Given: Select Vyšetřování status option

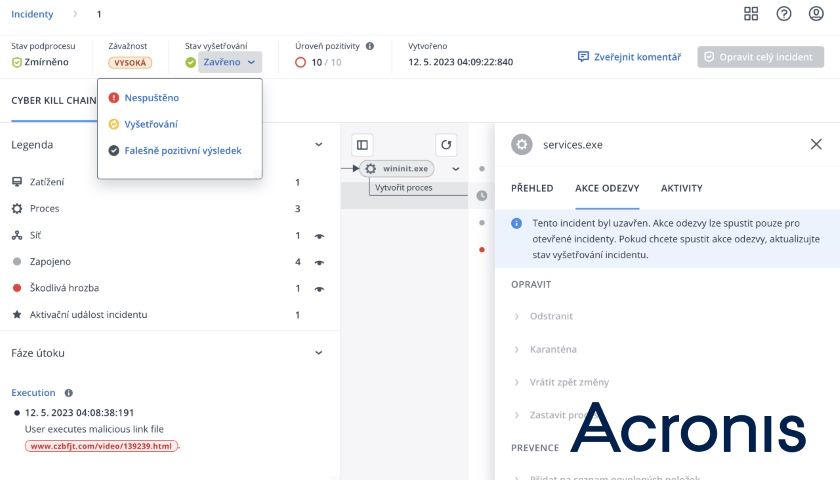Looking at the screenshot, I should click(x=151, y=124).
